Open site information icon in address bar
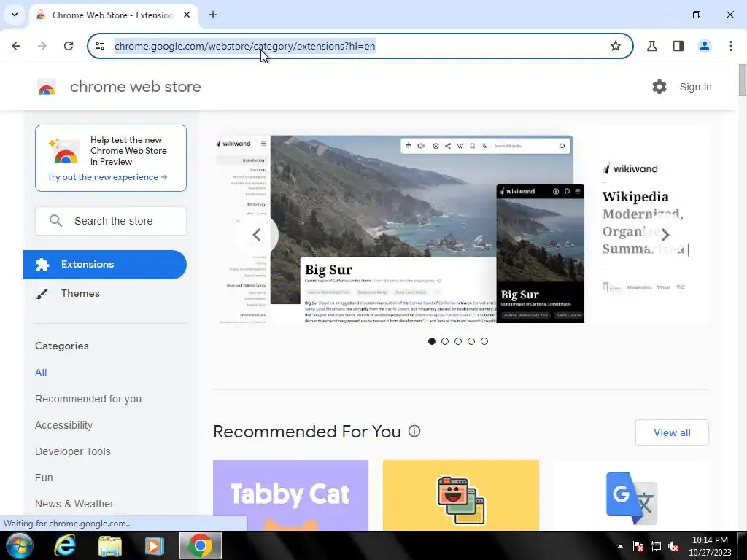Image resolution: width=747 pixels, height=560 pixels. coord(100,46)
